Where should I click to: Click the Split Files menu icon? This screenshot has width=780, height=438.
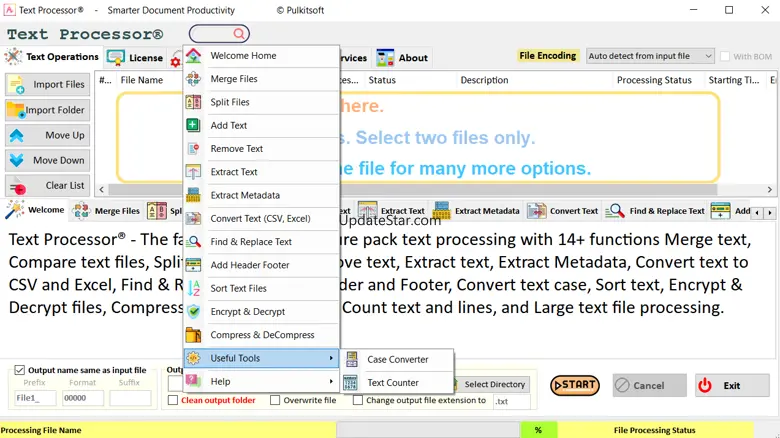point(194,102)
